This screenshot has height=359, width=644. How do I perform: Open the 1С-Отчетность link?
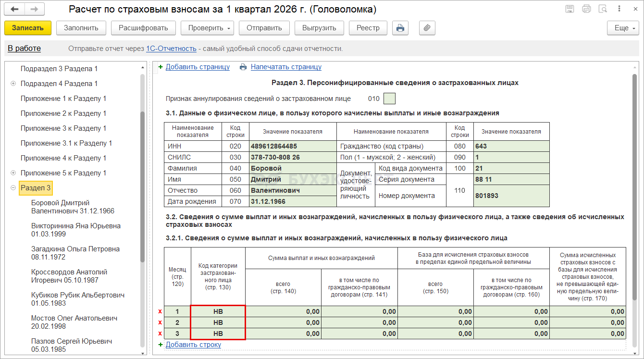click(x=171, y=49)
